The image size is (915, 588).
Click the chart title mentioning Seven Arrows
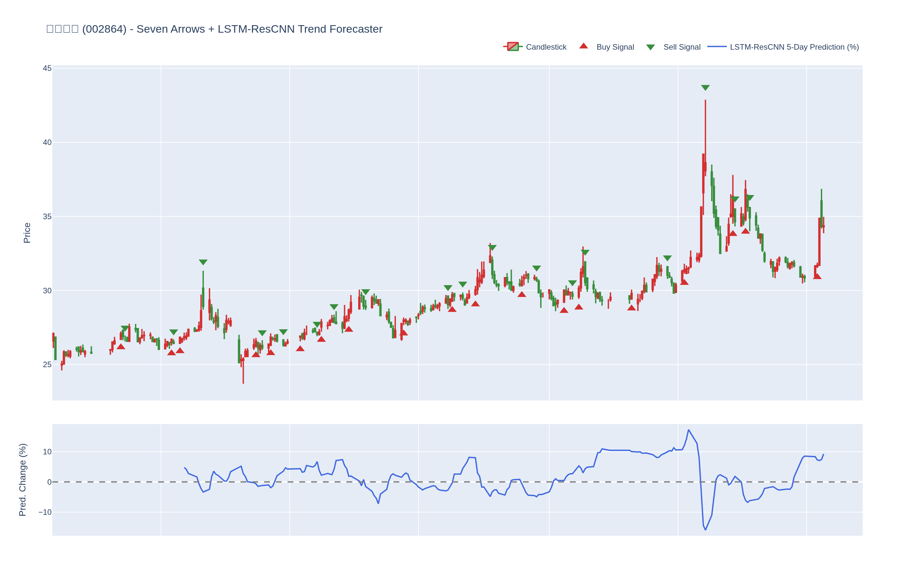click(214, 29)
